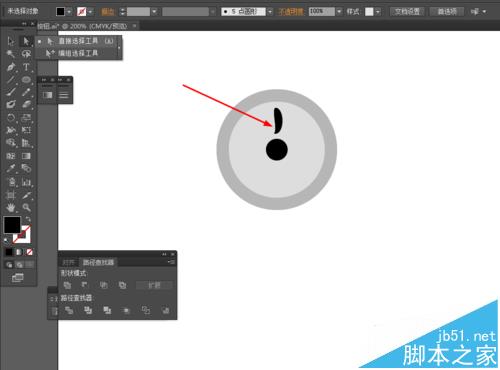This screenshot has height=370, width=500.
Task: Click the 扩展 Expand button in Pathfinder
Action: [154, 285]
